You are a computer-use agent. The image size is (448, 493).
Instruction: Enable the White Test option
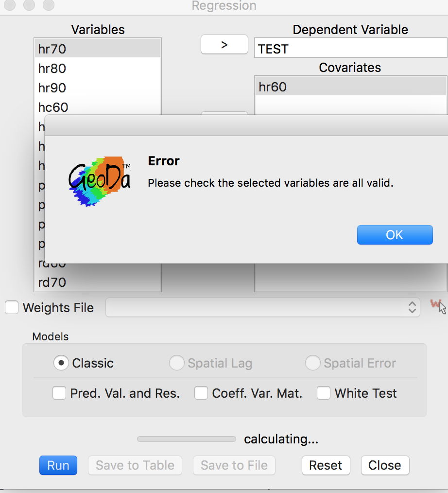click(x=324, y=393)
